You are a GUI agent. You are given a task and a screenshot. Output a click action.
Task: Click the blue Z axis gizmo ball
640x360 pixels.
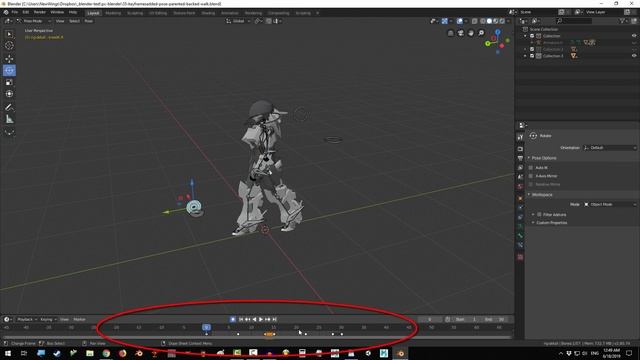(x=498, y=32)
